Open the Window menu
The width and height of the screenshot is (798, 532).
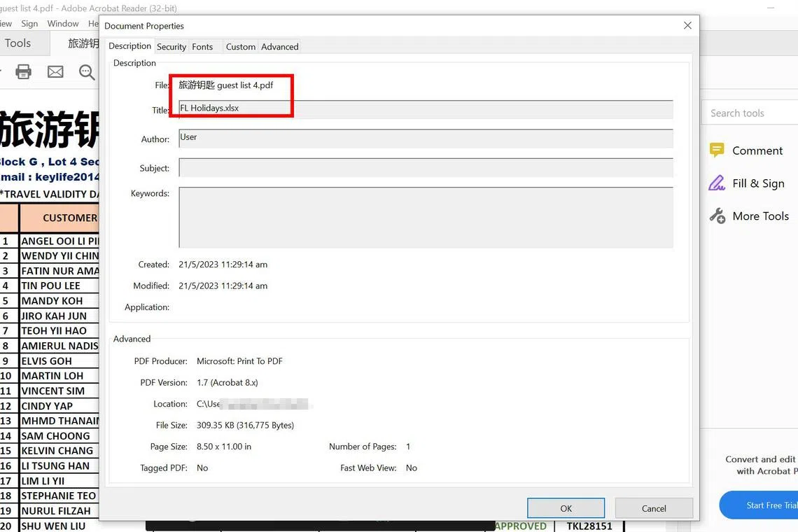[63, 24]
